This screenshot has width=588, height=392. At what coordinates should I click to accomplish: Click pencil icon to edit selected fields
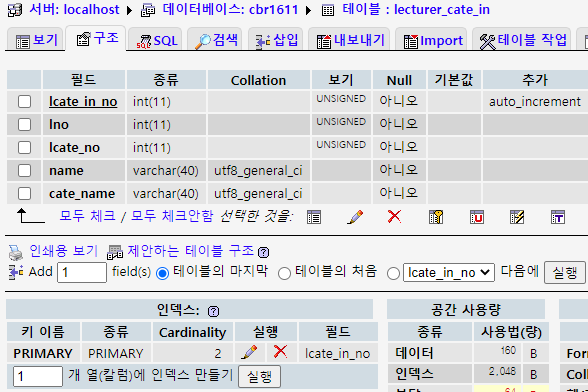tap(355, 217)
